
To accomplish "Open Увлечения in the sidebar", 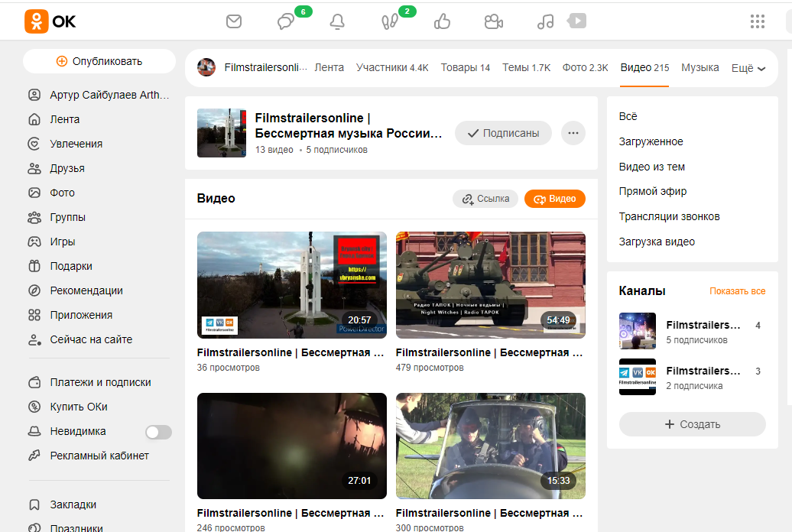I will pyautogui.click(x=65, y=144).
